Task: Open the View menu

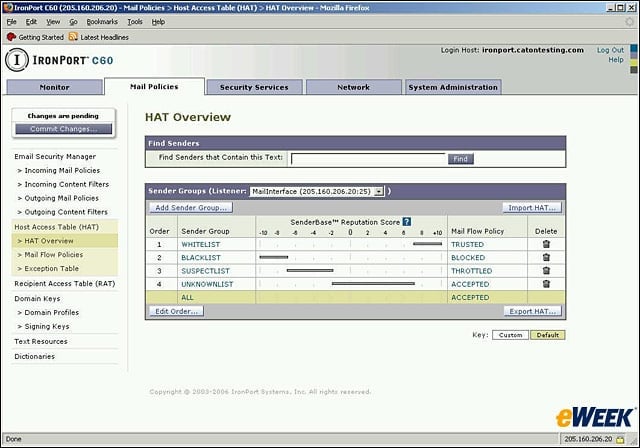Action: click(53, 22)
